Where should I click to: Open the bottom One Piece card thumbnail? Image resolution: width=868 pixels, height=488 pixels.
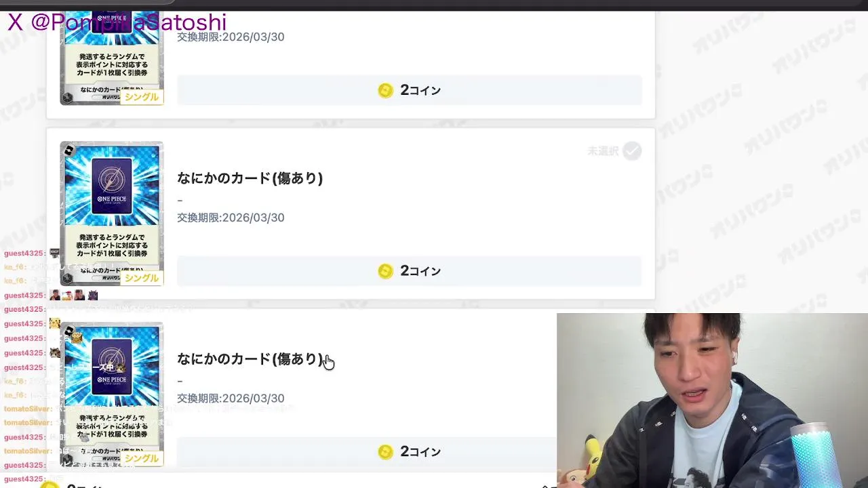pyautogui.click(x=112, y=394)
